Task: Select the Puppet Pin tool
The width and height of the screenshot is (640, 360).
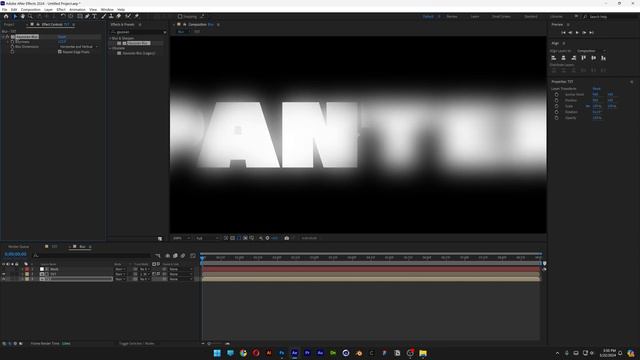Action: point(137,16)
